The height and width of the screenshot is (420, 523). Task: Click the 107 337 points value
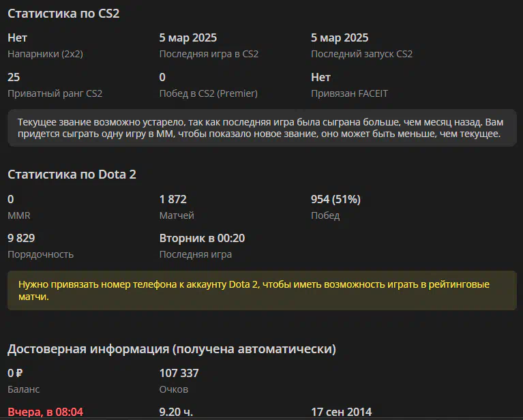[179, 373]
